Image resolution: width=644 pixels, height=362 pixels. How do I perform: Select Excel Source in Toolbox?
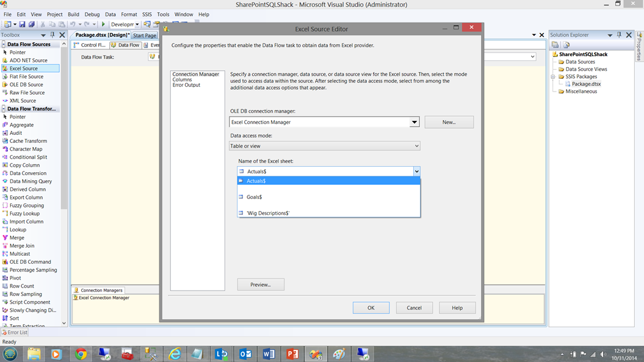(x=31, y=68)
